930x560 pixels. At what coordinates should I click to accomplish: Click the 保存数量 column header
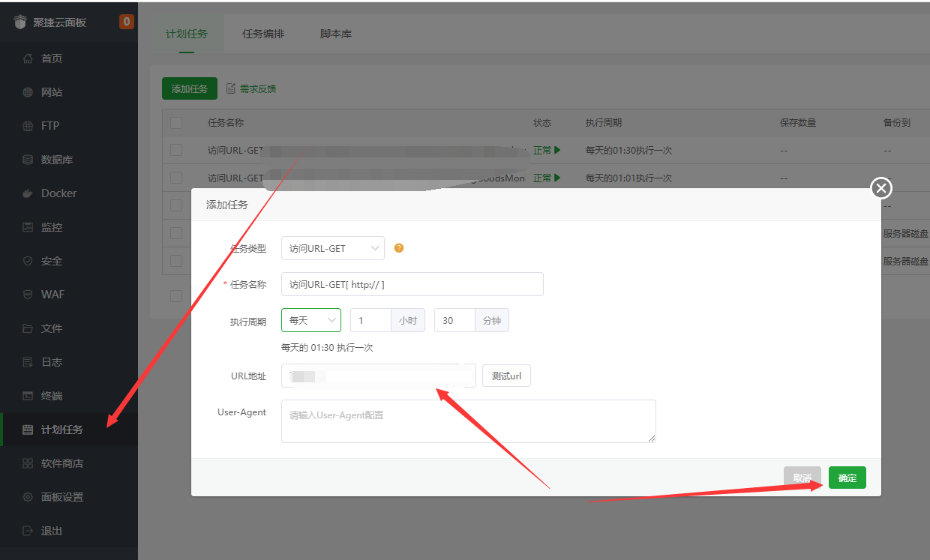pyautogui.click(x=798, y=122)
